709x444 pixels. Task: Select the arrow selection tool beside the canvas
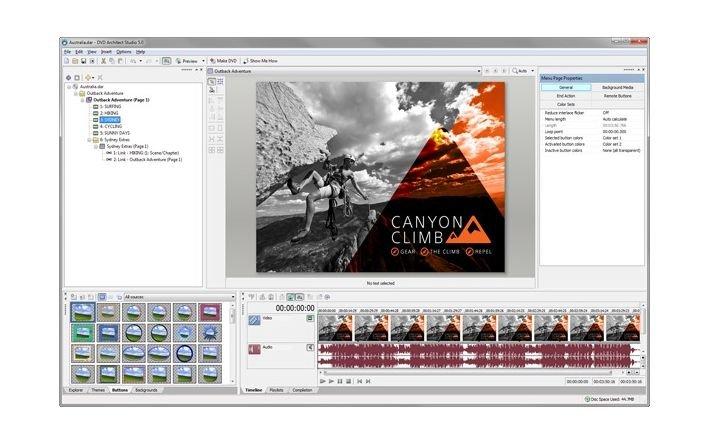(x=212, y=82)
